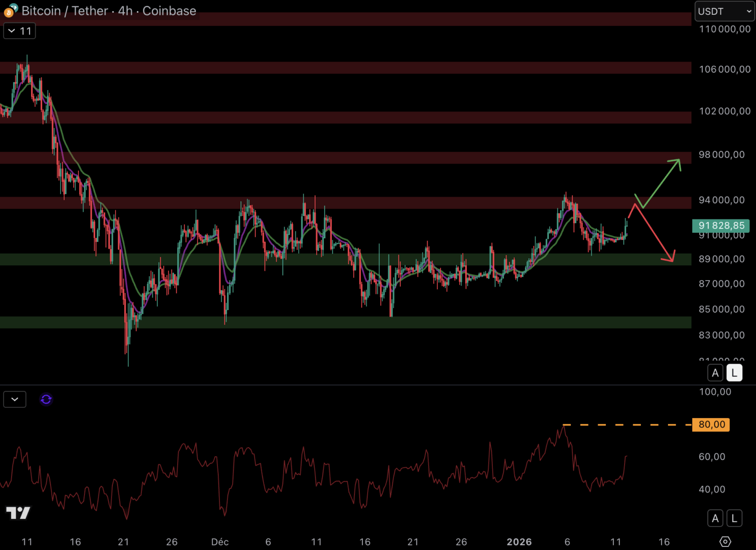This screenshot has width=756, height=550.
Task: Expand the 11 indicators legend
Action: (x=19, y=31)
